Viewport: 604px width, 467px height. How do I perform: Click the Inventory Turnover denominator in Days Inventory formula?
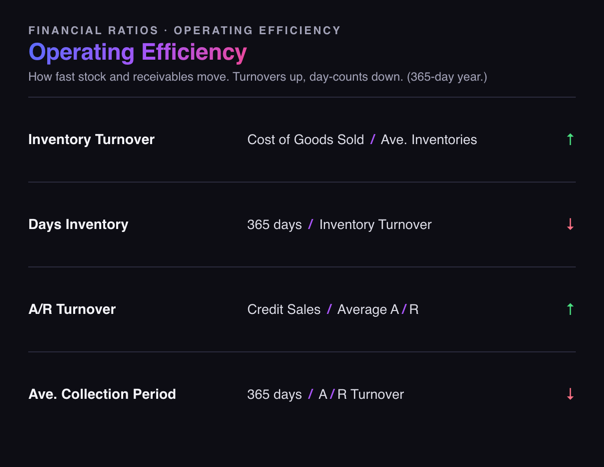tap(375, 225)
